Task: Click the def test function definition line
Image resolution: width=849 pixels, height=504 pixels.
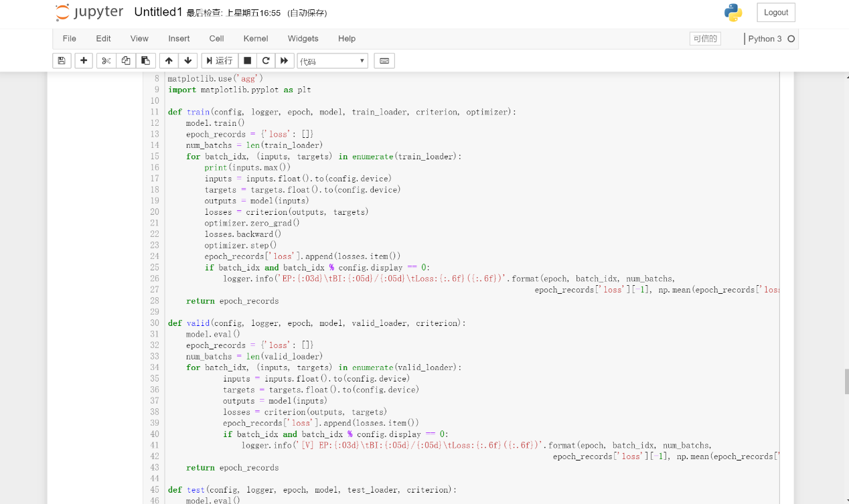Action: click(x=312, y=490)
